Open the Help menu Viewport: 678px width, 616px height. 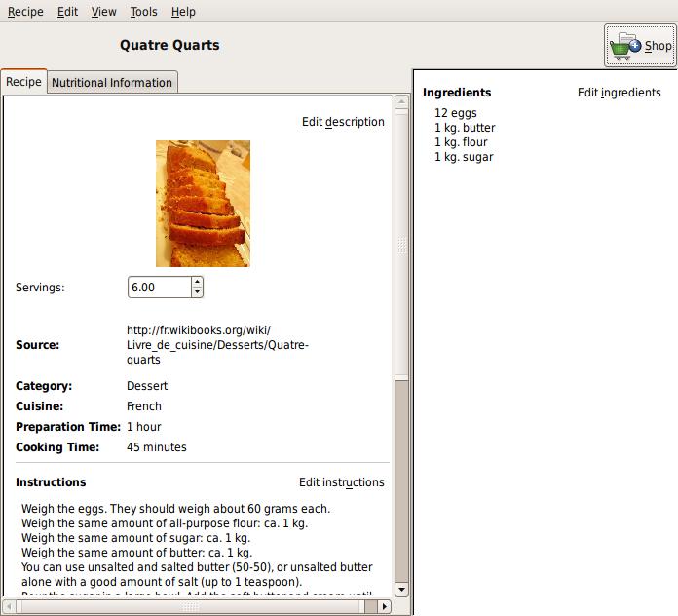pyautogui.click(x=183, y=12)
